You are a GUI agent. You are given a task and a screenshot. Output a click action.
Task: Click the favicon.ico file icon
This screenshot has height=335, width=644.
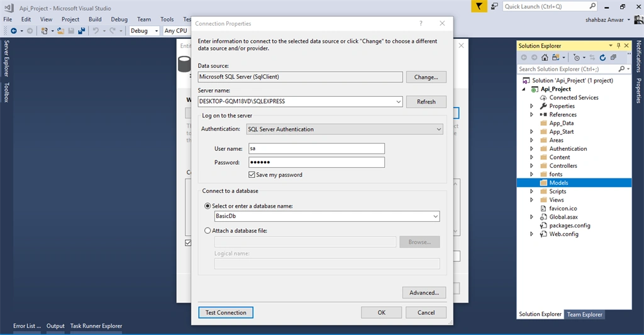click(x=543, y=209)
